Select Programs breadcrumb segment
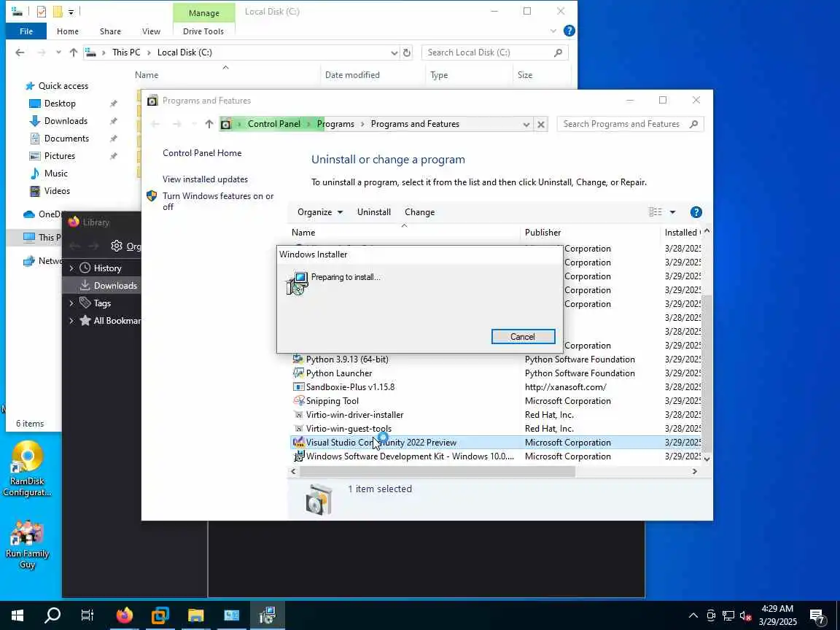Viewport: 840px width, 630px height. [335, 124]
